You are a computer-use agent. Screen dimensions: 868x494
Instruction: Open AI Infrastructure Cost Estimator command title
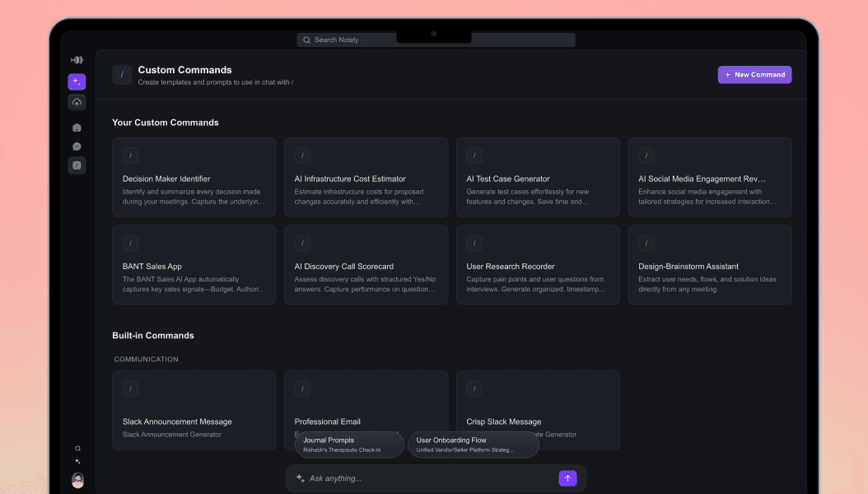pyautogui.click(x=350, y=179)
